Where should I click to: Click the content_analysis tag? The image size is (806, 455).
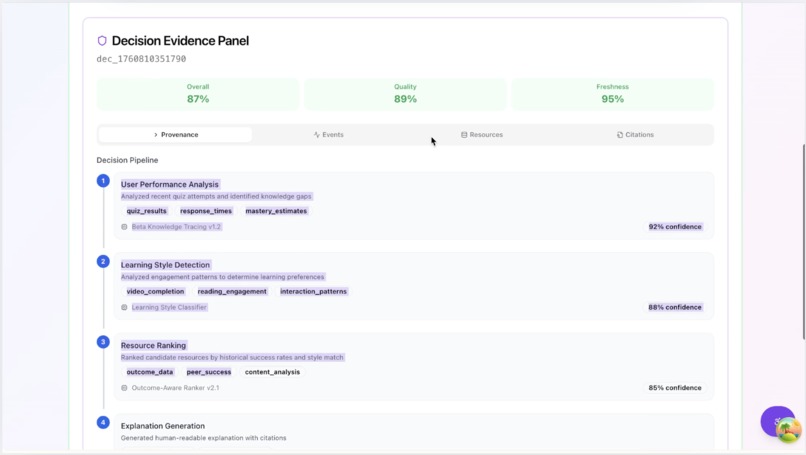click(272, 372)
